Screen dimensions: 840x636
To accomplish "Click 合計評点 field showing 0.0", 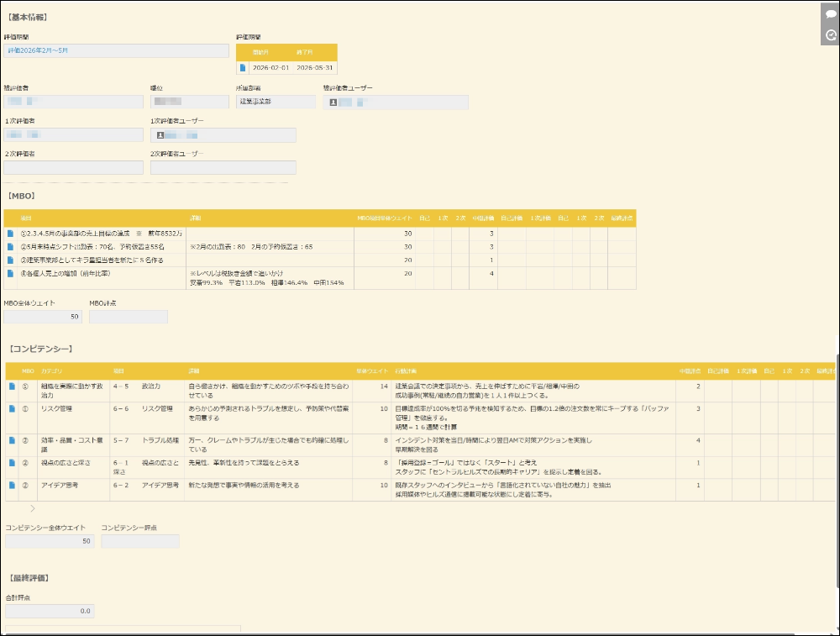I will tap(50, 611).
